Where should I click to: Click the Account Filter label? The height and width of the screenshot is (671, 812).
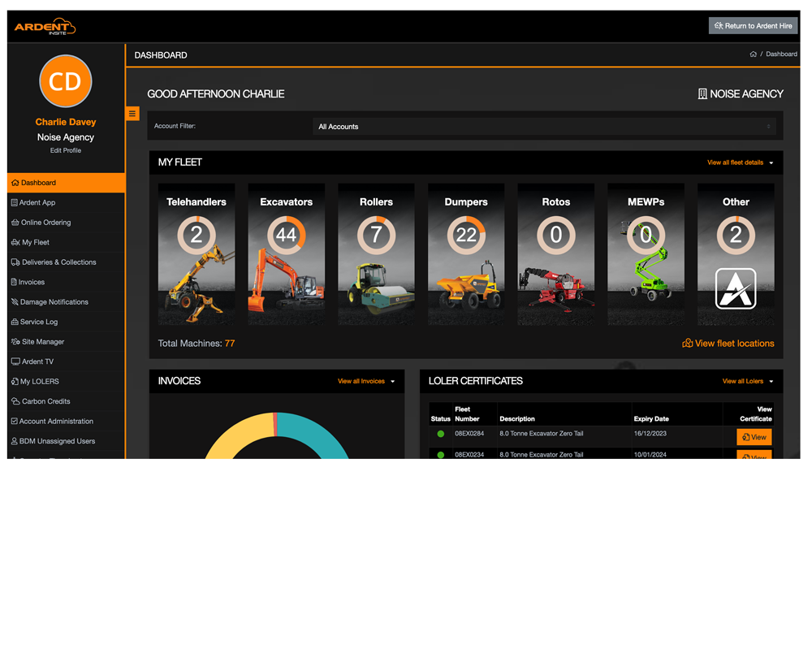[175, 126]
